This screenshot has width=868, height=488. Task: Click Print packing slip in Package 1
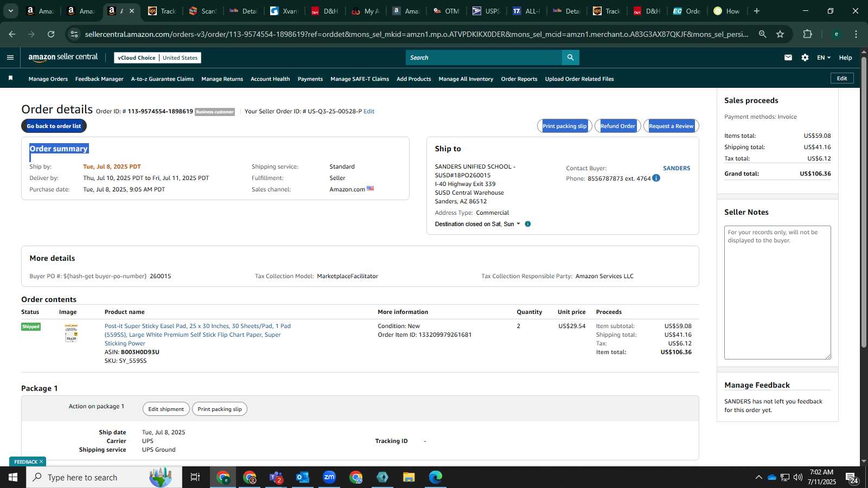(220, 409)
